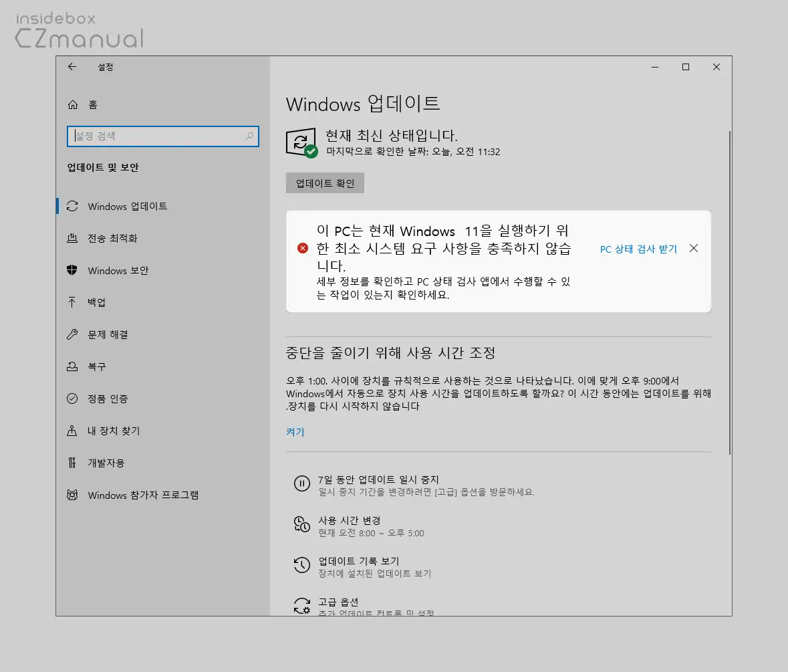Open 7일 동안 업데이트 일시 중지 option
The height and width of the screenshot is (672, 788).
[x=426, y=485]
